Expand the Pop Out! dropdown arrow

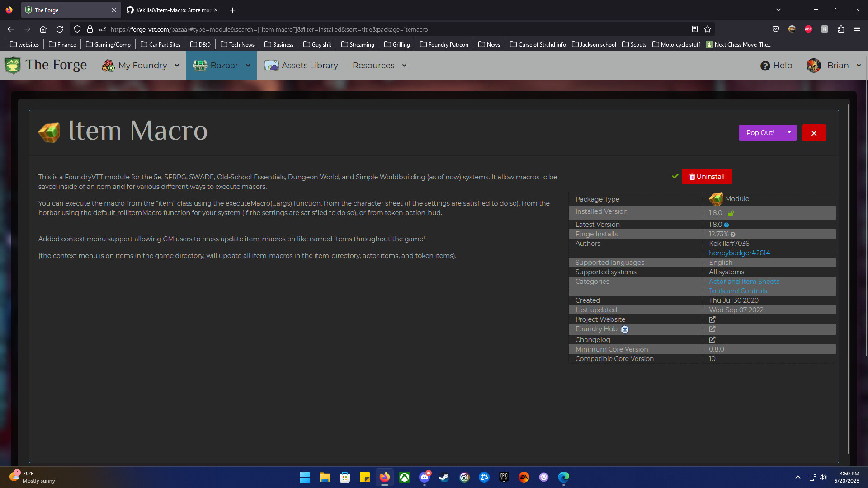click(x=789, y=132)
